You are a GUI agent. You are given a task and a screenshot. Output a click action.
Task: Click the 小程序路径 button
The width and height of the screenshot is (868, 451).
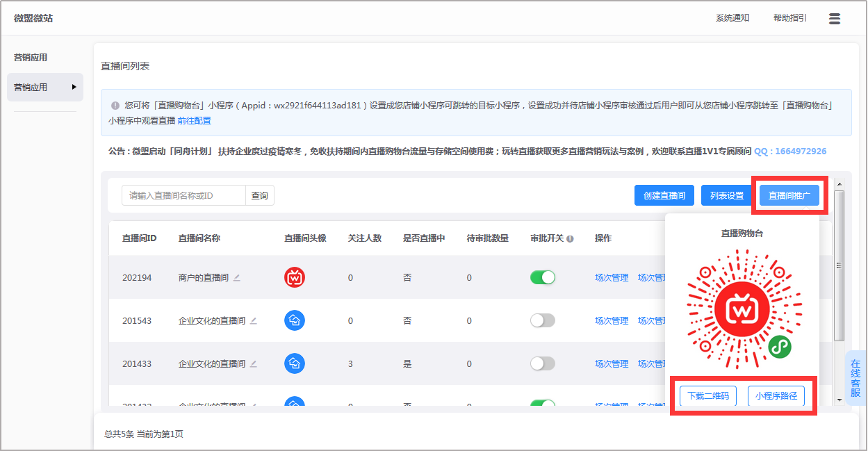pos(776,396)
